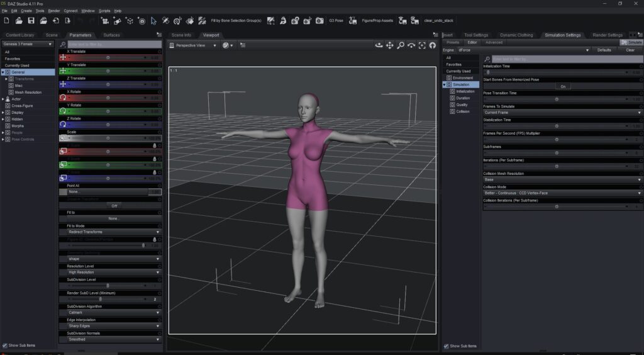
Task: Select the Node Selection arrow tool
Action: [153, 21]
